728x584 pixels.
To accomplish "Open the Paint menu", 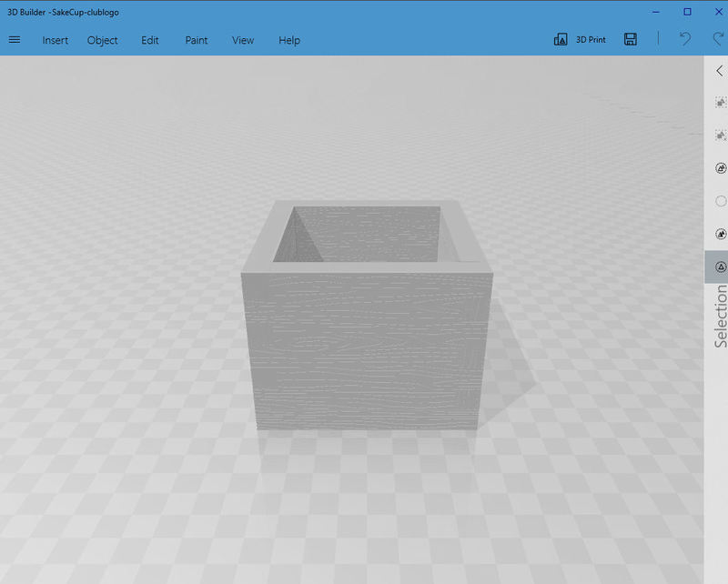I will tap(197, 40).
